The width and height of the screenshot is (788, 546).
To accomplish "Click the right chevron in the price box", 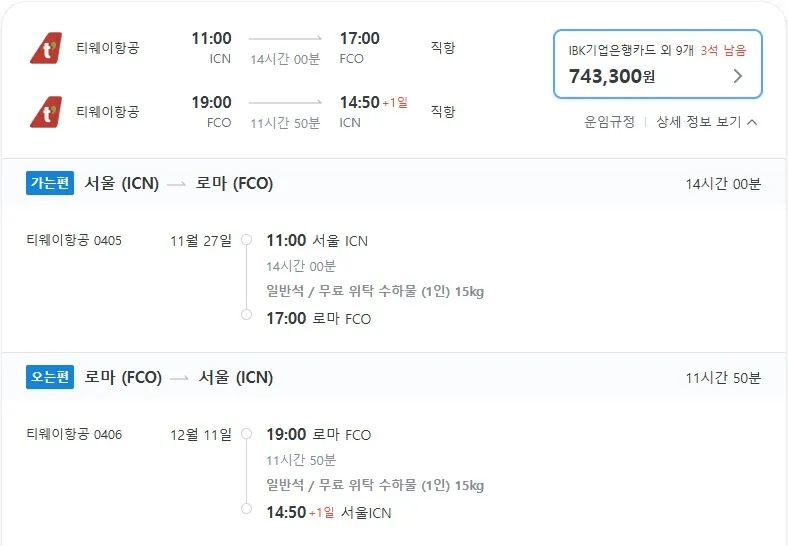I will tap(738, 76).
